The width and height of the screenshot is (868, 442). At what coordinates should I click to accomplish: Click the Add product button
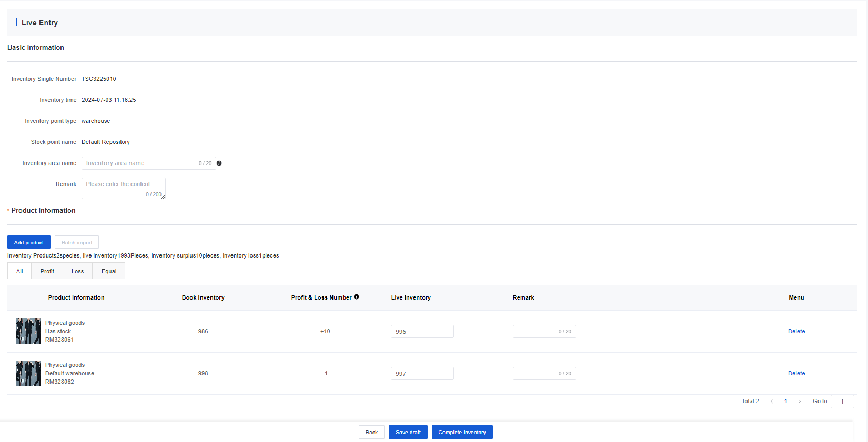click(x=29, y=242)
